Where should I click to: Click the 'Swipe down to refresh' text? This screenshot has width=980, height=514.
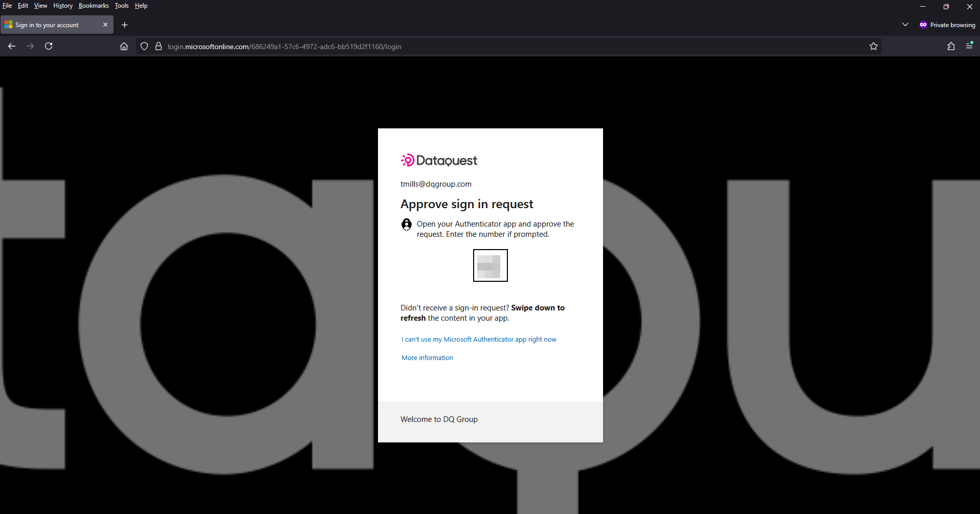482,312
